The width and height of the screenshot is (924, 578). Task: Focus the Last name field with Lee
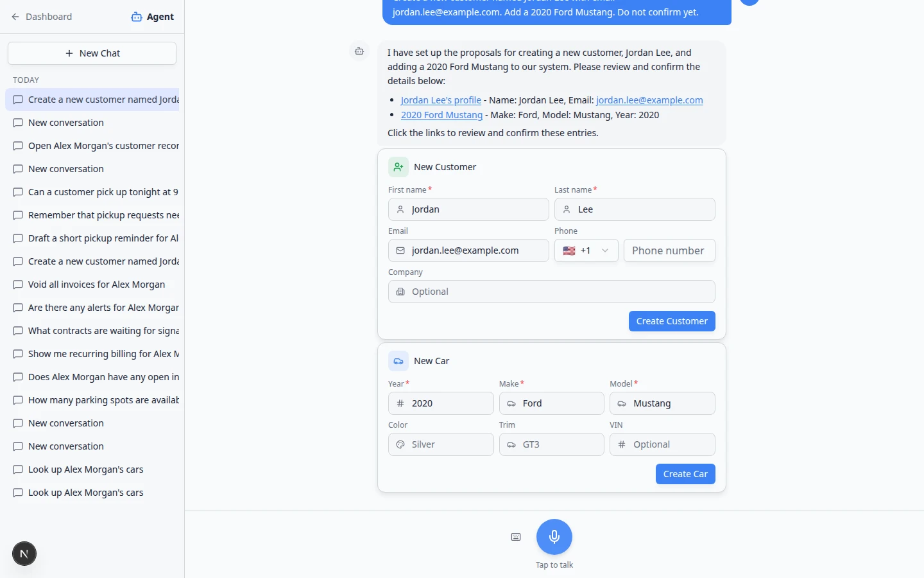[635, 209]
